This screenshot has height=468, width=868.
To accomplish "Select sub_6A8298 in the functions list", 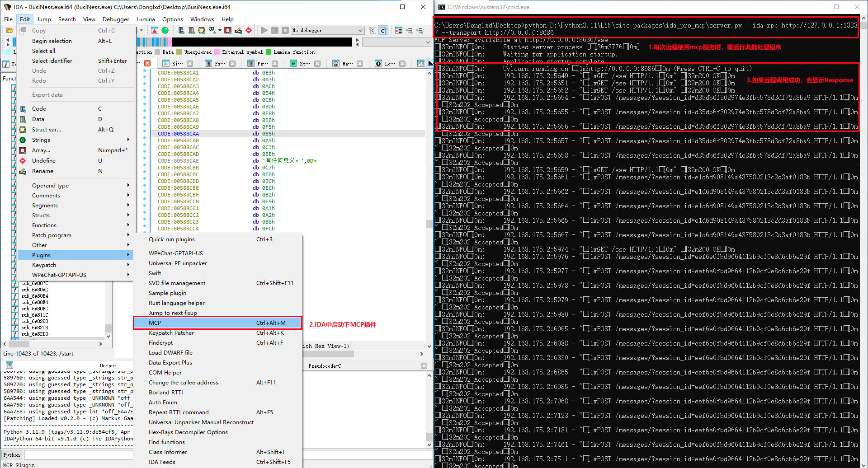I will (x=35, y=321).
